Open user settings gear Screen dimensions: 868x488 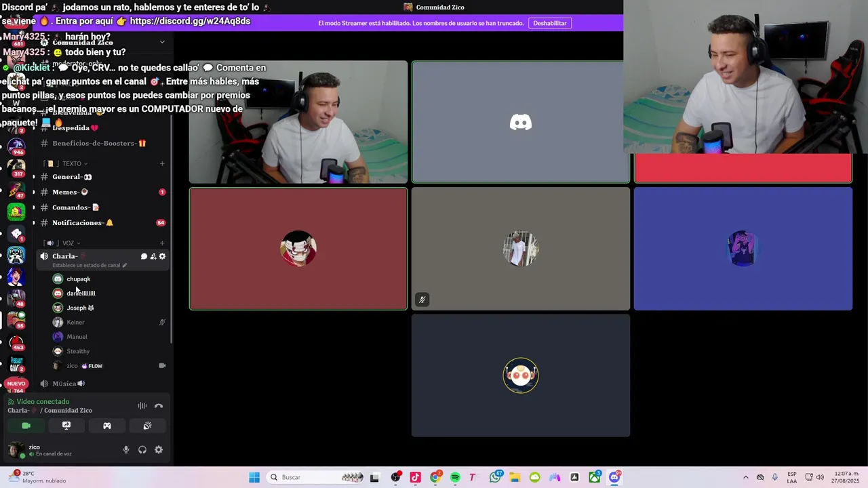(x=159, y=449)
